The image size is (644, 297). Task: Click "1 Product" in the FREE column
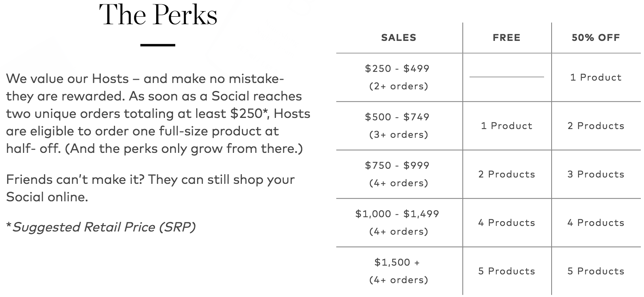tap(506, 126)
